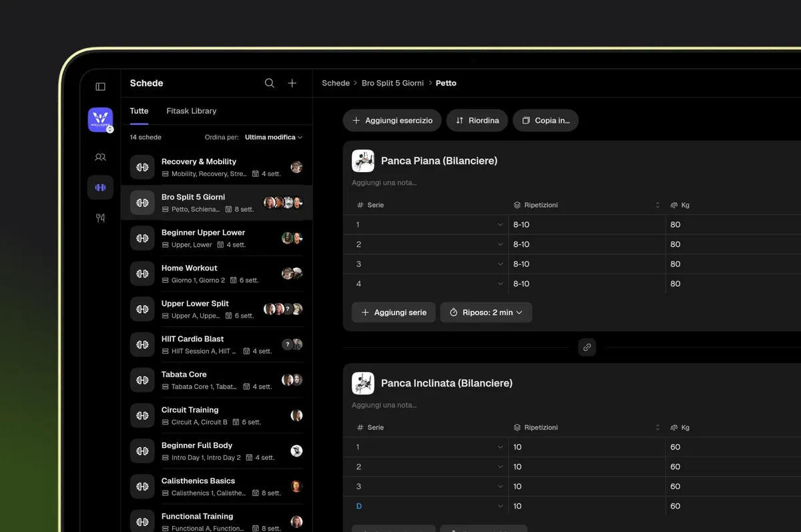Add a note under Panca Inclinata title

click(x=384, y=405)
